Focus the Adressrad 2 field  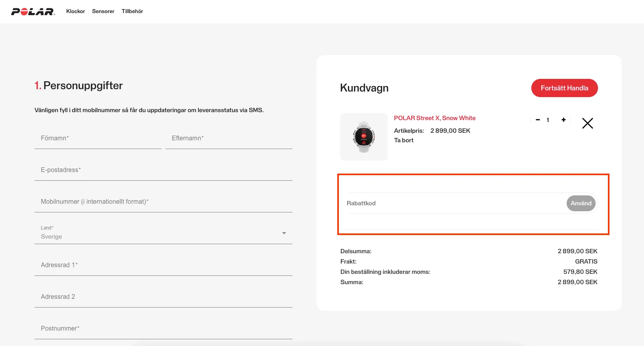click(163, 297)
